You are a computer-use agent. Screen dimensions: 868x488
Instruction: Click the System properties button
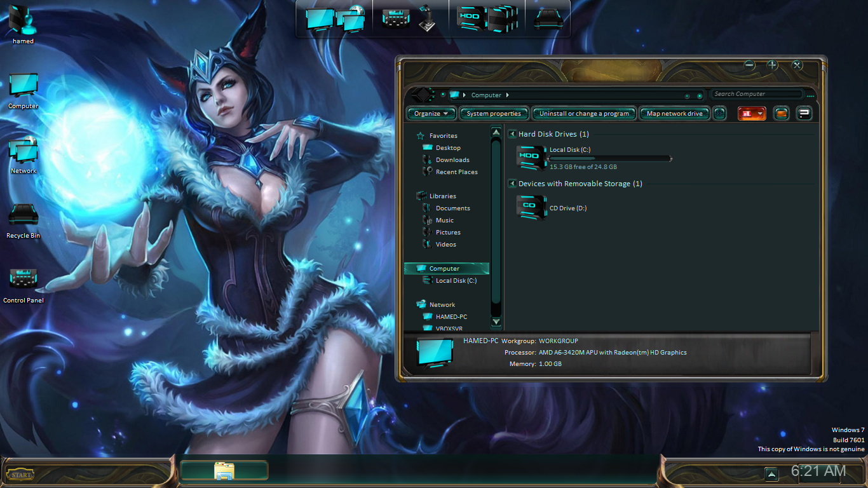click(494, 114)
